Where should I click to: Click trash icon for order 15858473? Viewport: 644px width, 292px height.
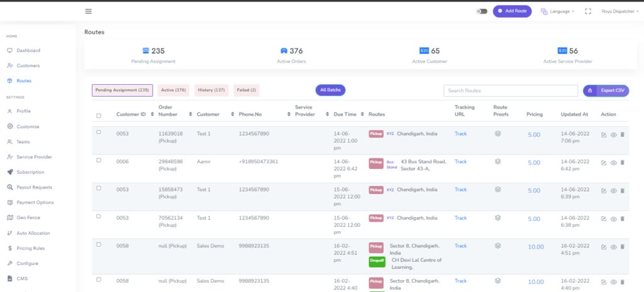tap(623, 190)
